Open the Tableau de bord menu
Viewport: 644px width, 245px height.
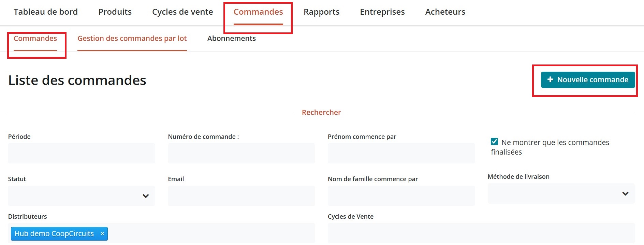46,12
